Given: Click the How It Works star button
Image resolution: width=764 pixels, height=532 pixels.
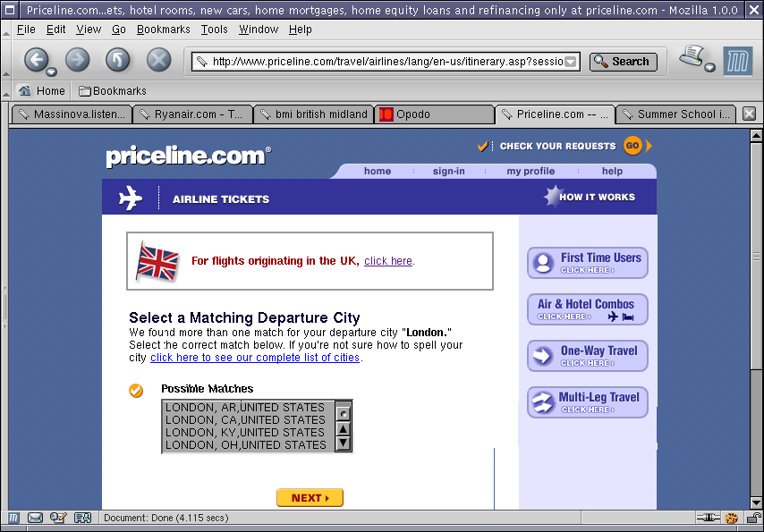Looking at the screenshot, I should click(590, 197).
